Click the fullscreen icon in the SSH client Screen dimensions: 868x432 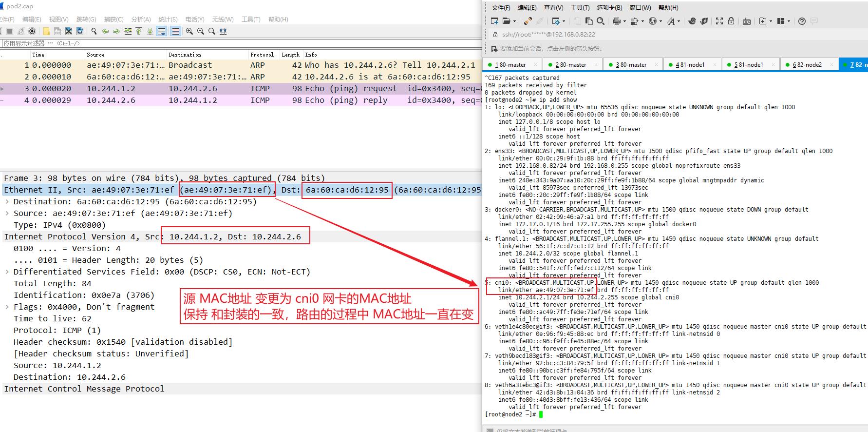pyautogui.click(x=719, y=21)
